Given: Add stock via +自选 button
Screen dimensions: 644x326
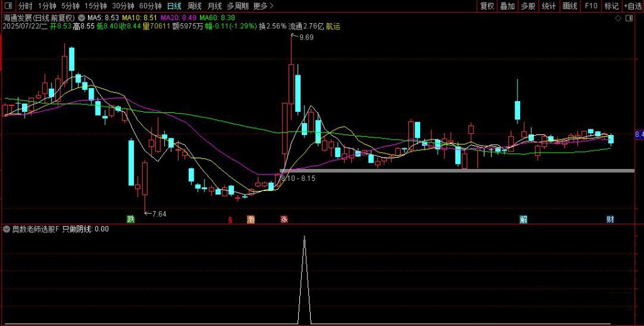Looking at the screenshot, I should tap(632, 6).
